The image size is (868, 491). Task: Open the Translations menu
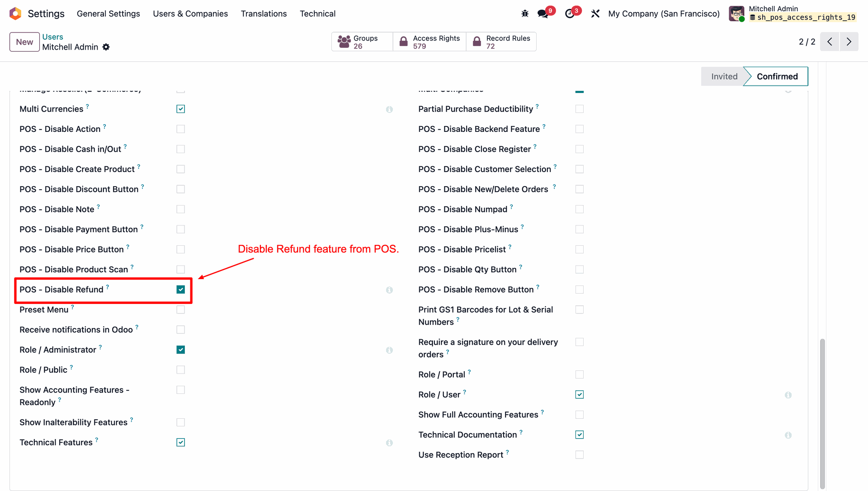pyautogui.click(x=264, y=14)
